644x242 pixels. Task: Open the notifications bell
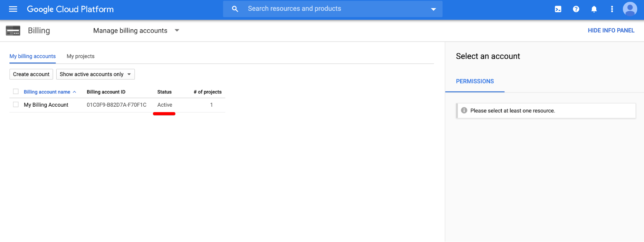[594, 9]
